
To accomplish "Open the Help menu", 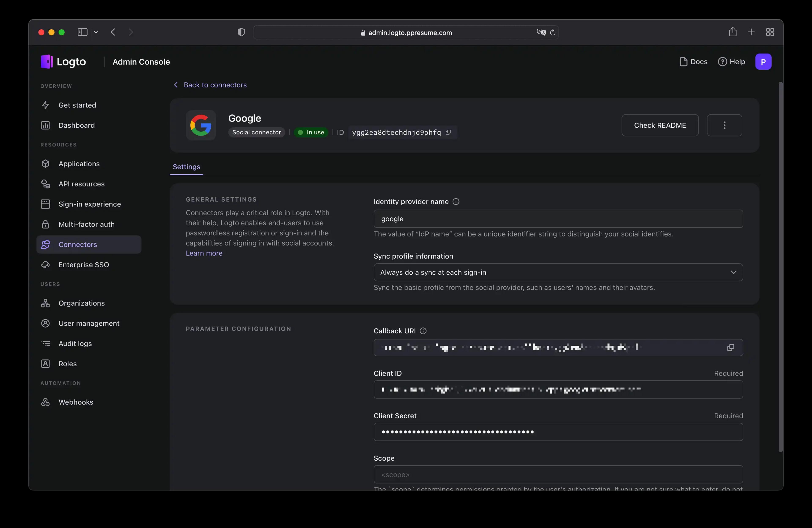I will pyautogui.click(x=731, y=62).
